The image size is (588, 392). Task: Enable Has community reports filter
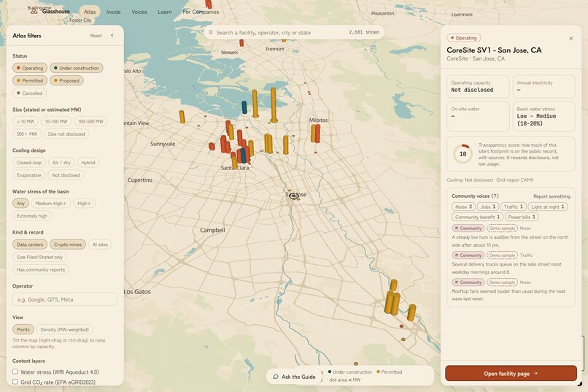(x=41, y=269)
